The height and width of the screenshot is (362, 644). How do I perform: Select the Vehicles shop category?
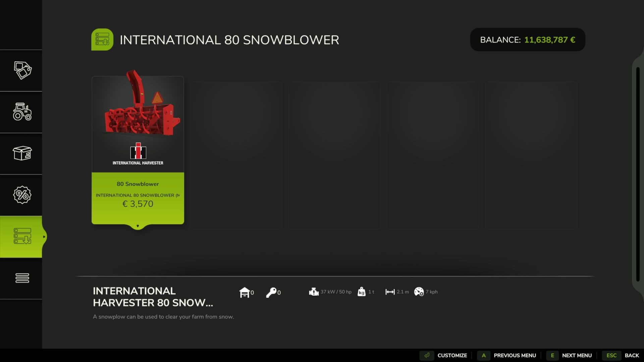[22, 113]
